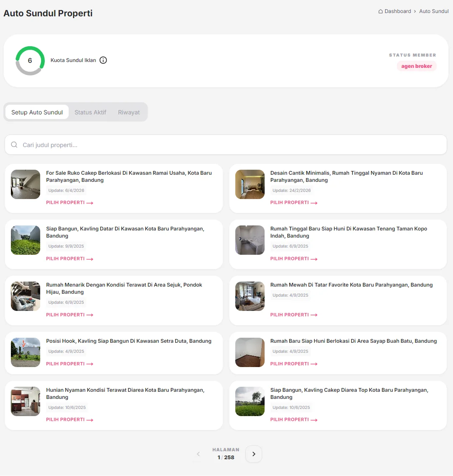Open thumbnail of Rumah Baru Sayap Buah Batu
Image resolution: width=453 pixels, height=476 pixels.
[x=250, y=352]
